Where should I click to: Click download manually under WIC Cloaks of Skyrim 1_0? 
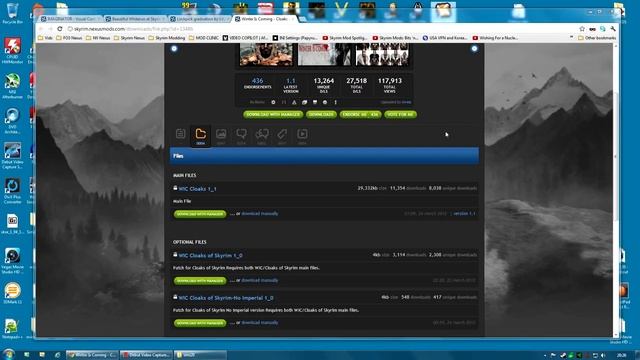coord(260,280)
